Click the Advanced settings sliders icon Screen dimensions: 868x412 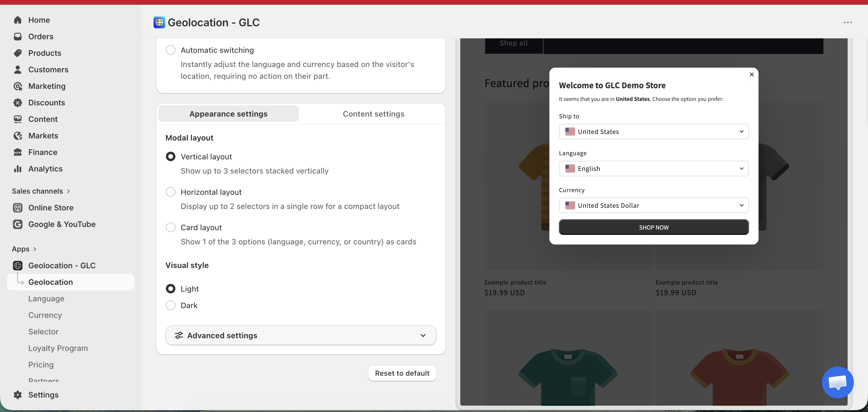[x=179, y=335]
